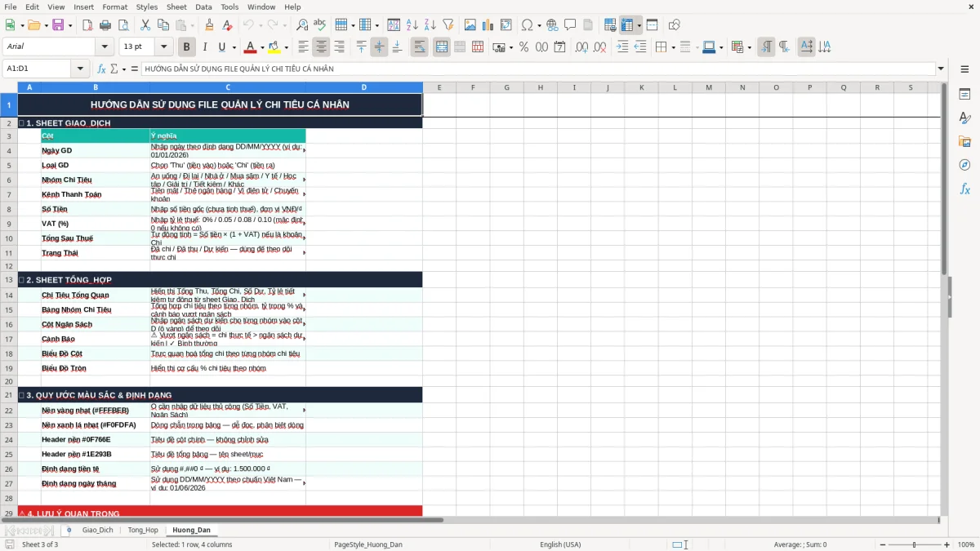Click PageStyle_Huong_Dan in status bar

coord(368,544)
